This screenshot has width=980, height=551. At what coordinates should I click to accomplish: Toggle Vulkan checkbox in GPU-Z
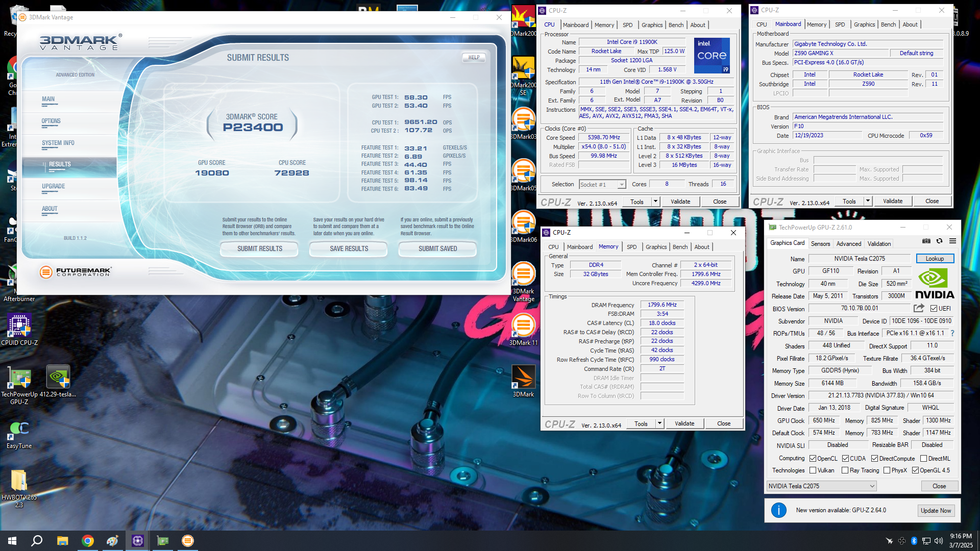tap(813, 470)
